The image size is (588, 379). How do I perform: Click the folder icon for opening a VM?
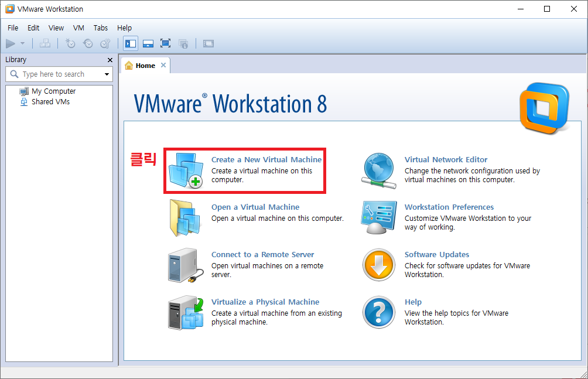tap(186, 218)
